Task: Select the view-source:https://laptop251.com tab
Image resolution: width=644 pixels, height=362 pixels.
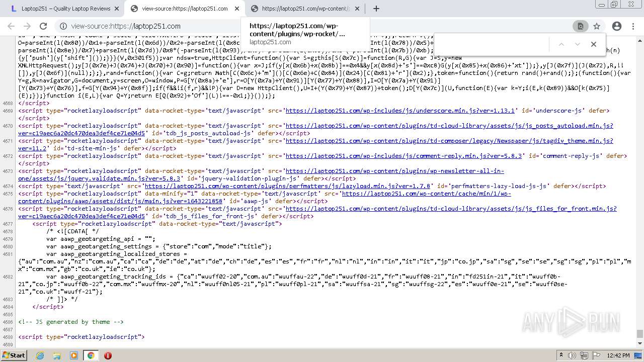Action: 185,9
